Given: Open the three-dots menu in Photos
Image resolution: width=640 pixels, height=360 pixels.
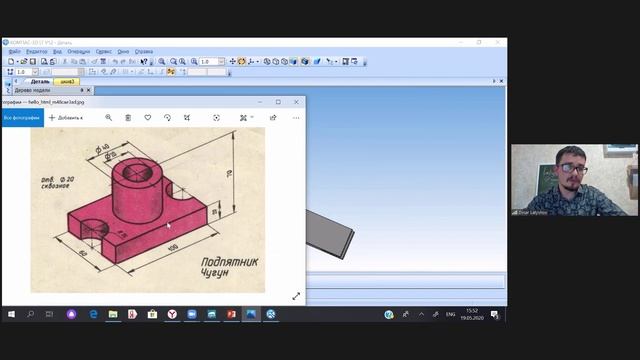Looking at the screenshot, I should pos(296,118).
